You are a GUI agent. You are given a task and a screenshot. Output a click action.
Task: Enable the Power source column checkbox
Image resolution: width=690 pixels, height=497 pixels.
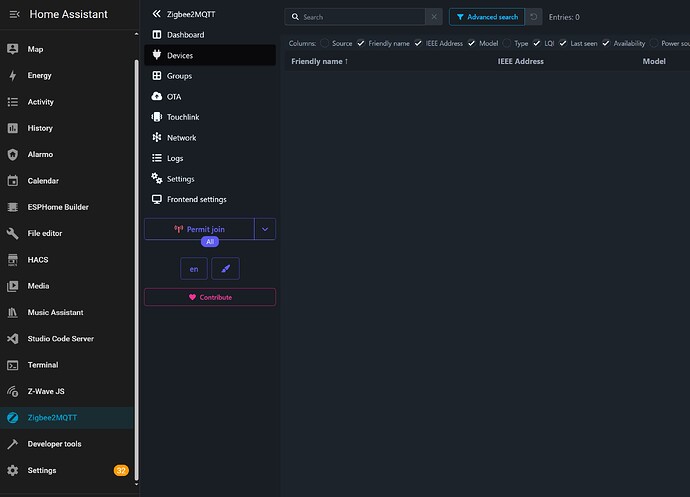coord(653,43)
